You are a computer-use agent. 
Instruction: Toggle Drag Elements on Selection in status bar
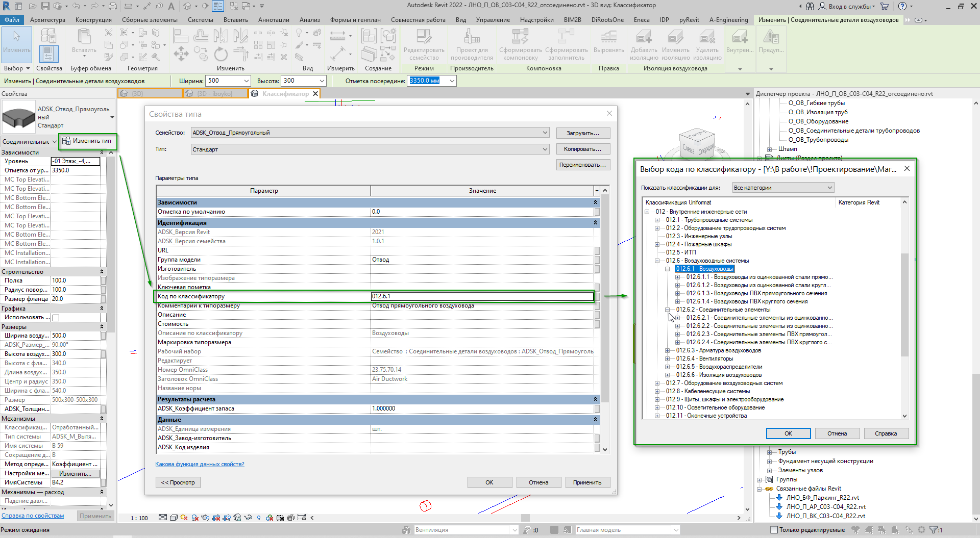tap(909, 530)
